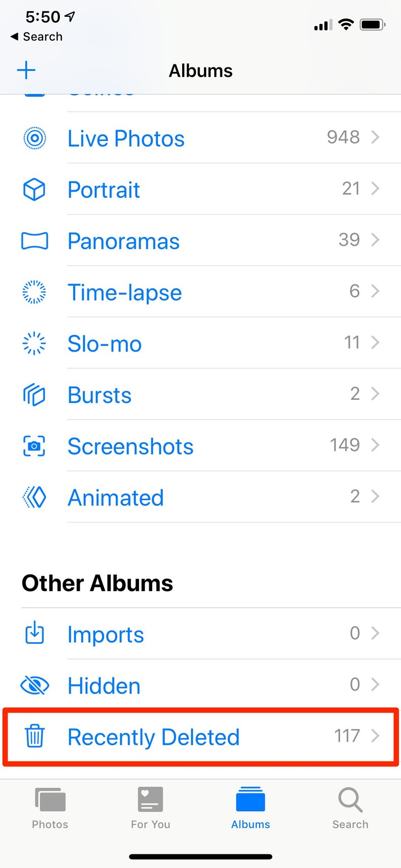Tap the Panoramas icon
401x868 pixels.
point(35,241)
